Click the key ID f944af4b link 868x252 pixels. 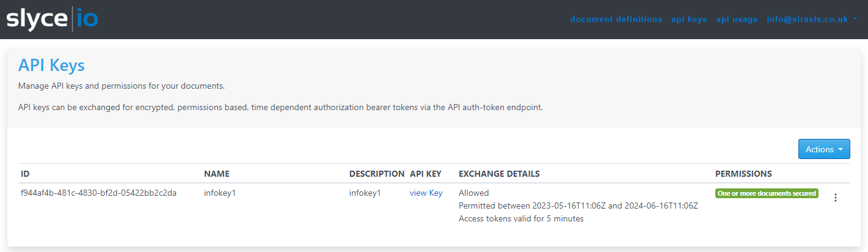[98, 193]
